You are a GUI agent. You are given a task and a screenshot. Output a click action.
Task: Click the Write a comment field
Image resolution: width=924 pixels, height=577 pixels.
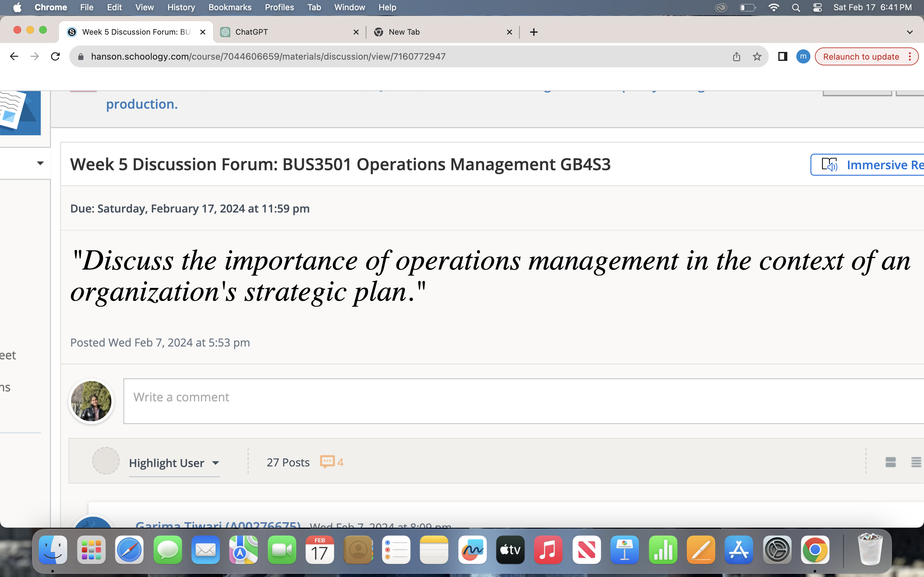[x=305, y=397]
